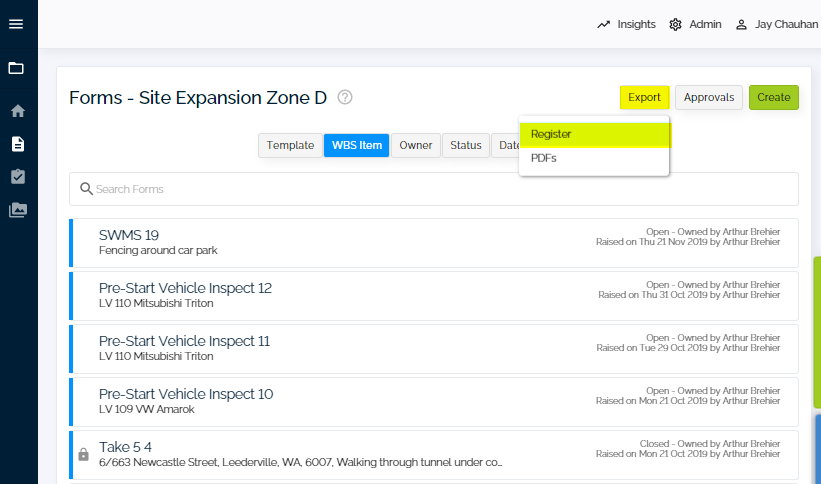Choose Register from Export menu

click(x=594, y=134)
